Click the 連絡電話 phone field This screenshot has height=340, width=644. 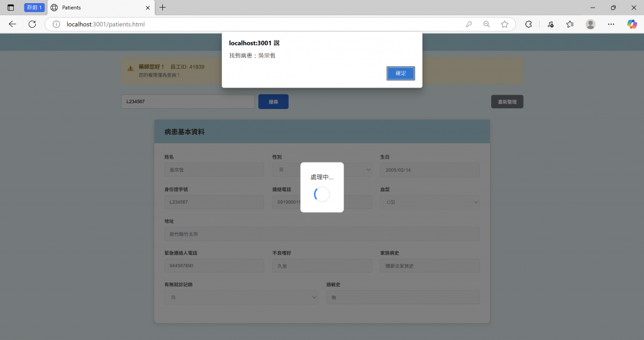(322, 202)
